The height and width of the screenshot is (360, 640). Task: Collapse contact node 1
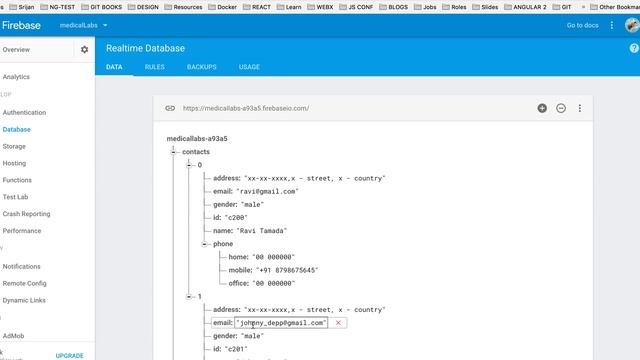click(189, 297)
